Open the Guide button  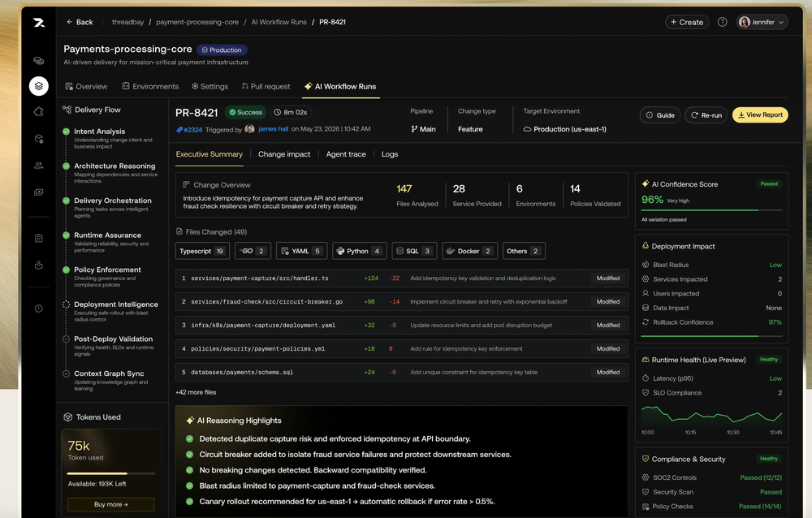coord(660,115)
